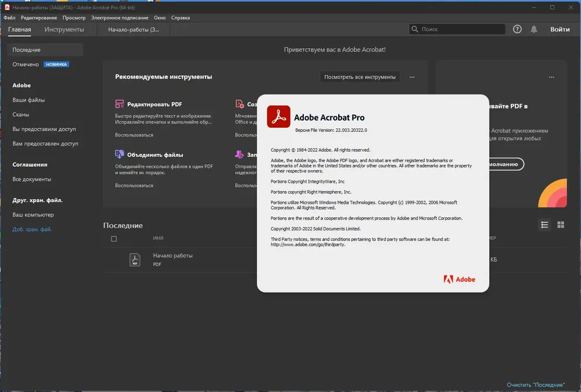This screenshot has width=581, height=392.
Task: Click the thirdparty URL in About dialog
Action: tap(308, 244)
